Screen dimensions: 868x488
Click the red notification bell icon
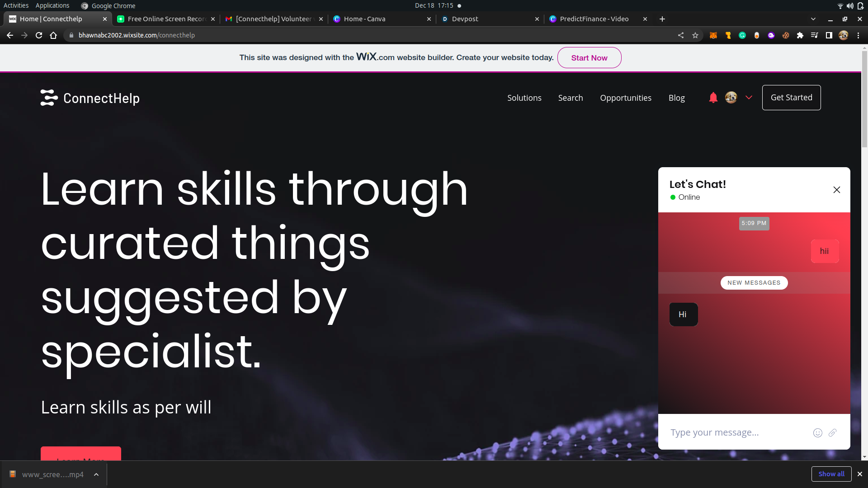[713, 98]
